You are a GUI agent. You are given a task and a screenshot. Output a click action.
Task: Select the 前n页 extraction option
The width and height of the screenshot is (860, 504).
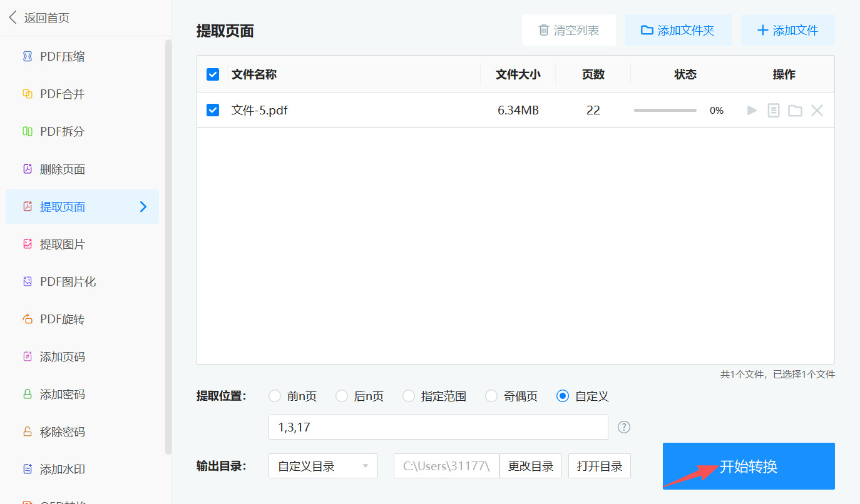tap(274, 396)
